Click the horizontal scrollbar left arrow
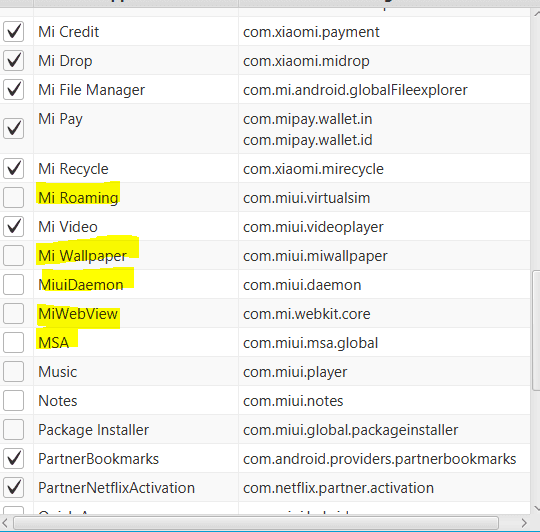This screenshot has height=532, width=540. pyautogui.click(x=5, y=523)
